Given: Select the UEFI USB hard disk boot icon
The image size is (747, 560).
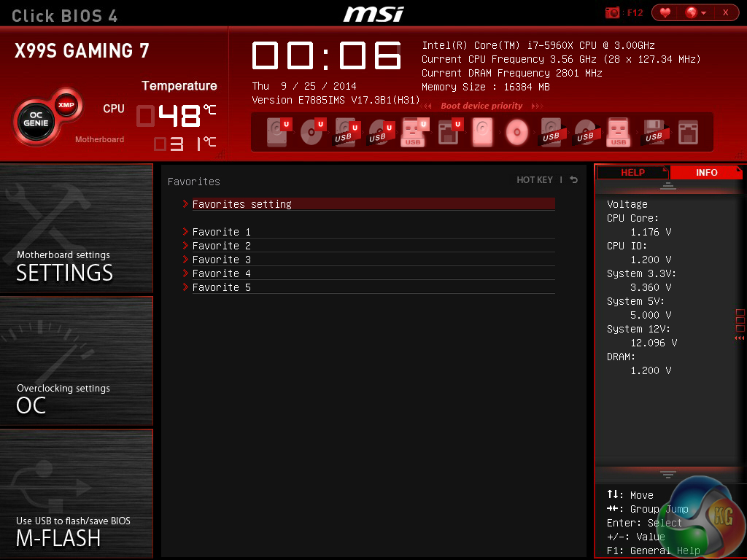Looking at the screenshot, I should coord(346,132).
